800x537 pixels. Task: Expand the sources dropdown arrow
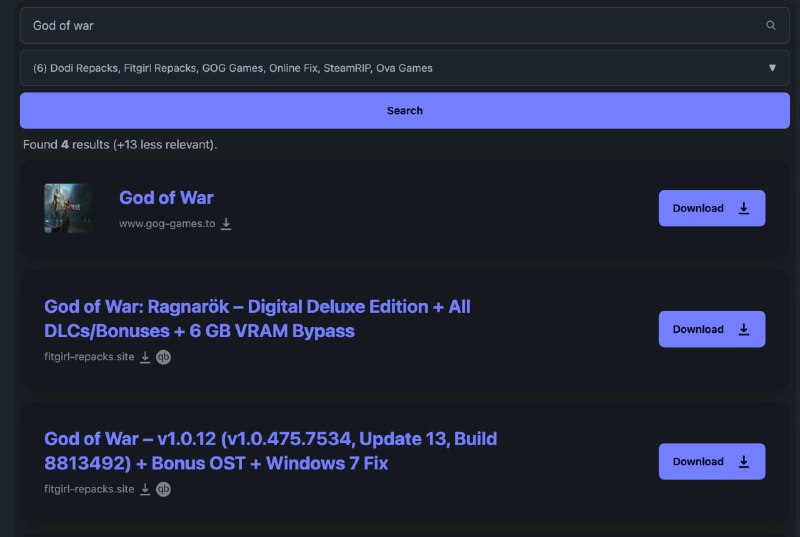click(x=772, y=68)
